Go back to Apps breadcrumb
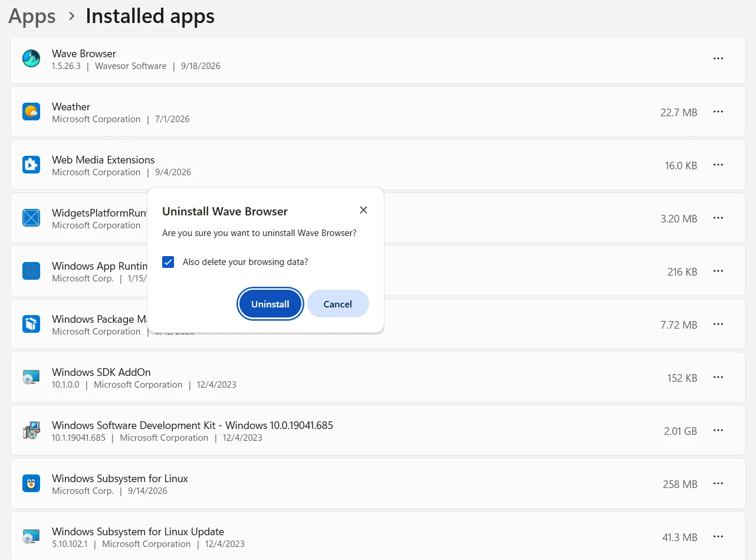This screenshot has width=756, height=560. click(x=32, y=16)
